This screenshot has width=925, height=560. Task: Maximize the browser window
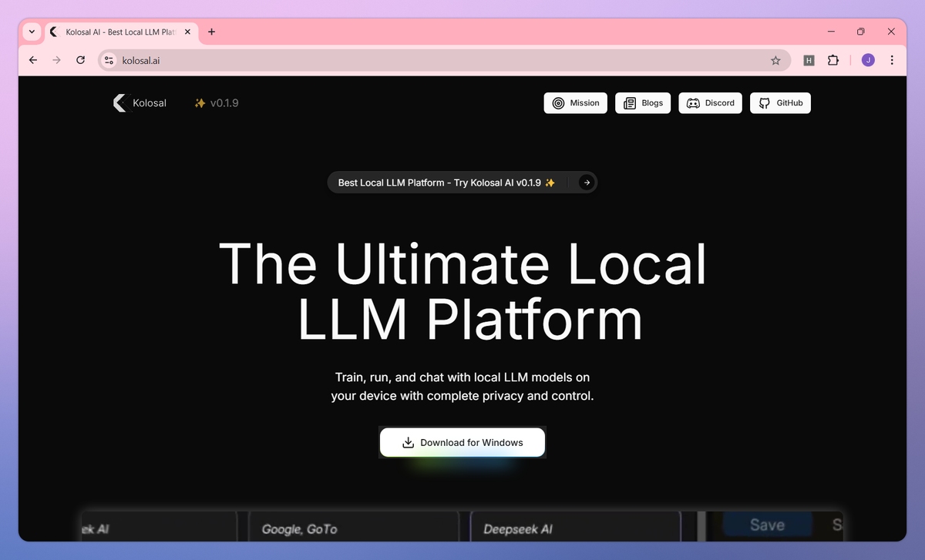(x=861, y=32)
